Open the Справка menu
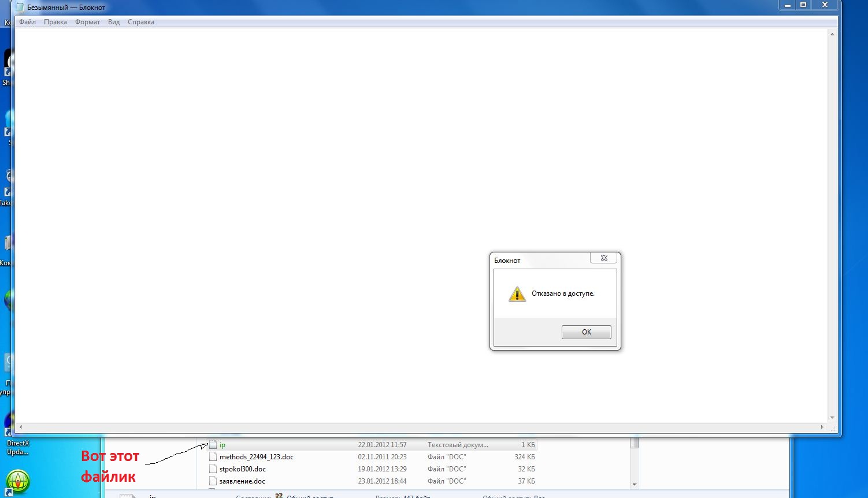868x498 pixels. point(141,22)
